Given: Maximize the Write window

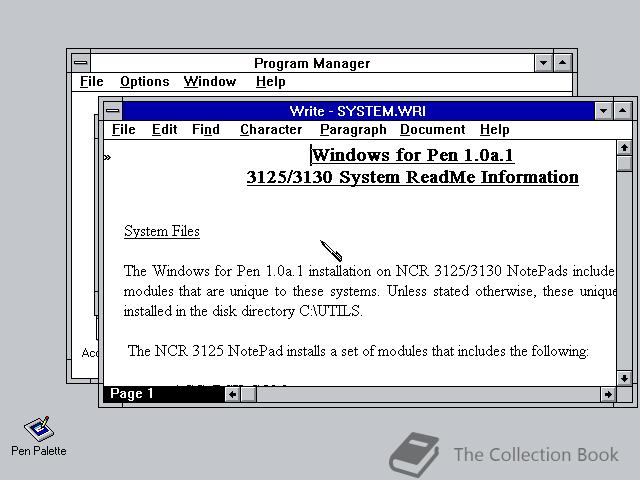Looking at the screenshot, I should point(622,111).
